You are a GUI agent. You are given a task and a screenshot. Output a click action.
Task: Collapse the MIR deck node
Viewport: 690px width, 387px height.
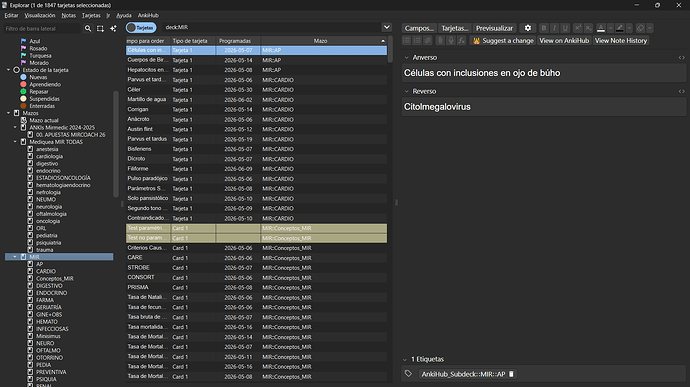pyautogui.click(x=15, y=257)
